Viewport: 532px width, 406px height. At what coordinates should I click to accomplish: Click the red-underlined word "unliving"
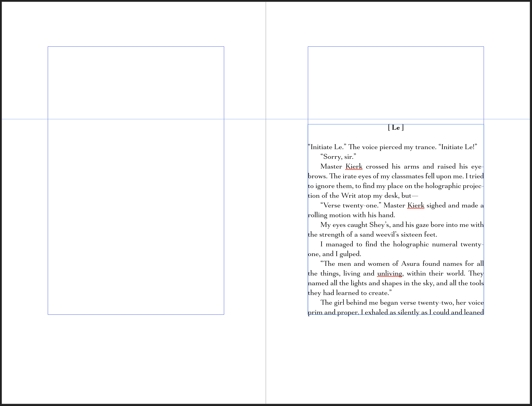390,274
